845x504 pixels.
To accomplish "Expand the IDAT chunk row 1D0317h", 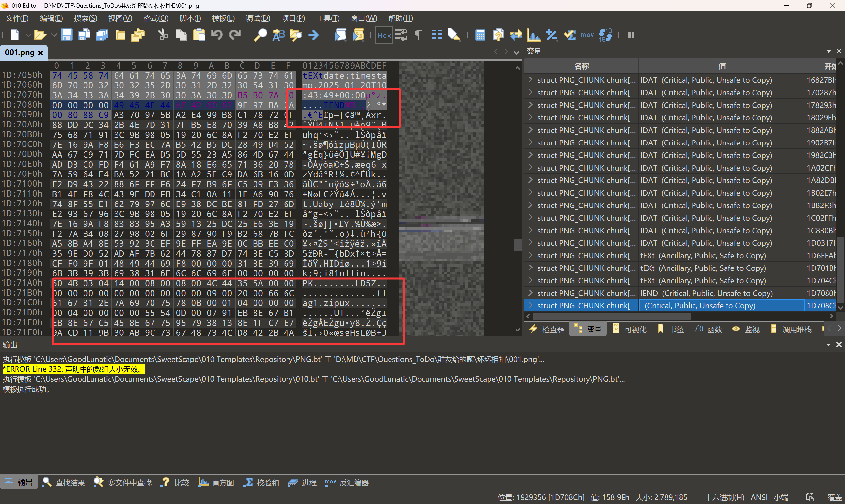I will (x=530, y=242).
